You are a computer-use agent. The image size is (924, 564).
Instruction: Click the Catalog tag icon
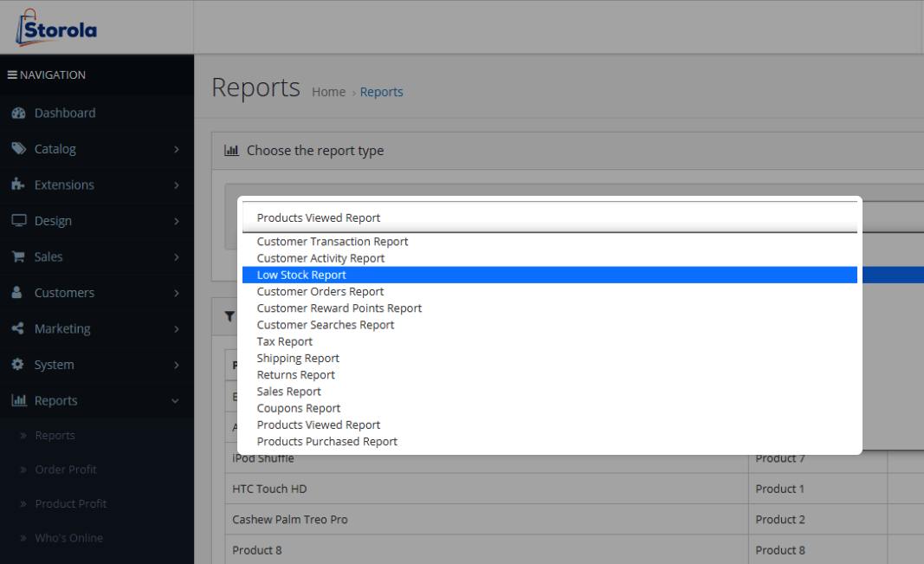18,149
